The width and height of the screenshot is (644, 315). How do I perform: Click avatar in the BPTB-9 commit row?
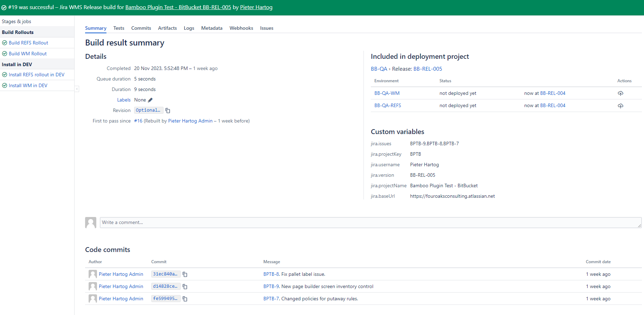pyautogui.click(x=93, y=286)
